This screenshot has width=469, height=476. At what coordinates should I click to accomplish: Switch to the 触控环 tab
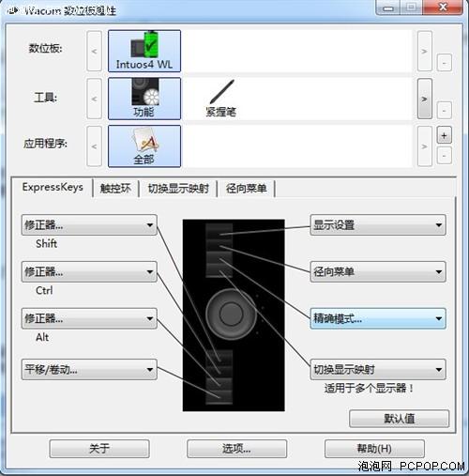pos(115,189)
